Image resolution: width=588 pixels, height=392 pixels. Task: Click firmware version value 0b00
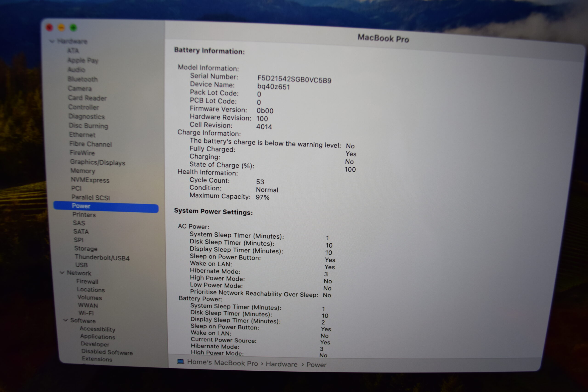(x=265, y=110)
